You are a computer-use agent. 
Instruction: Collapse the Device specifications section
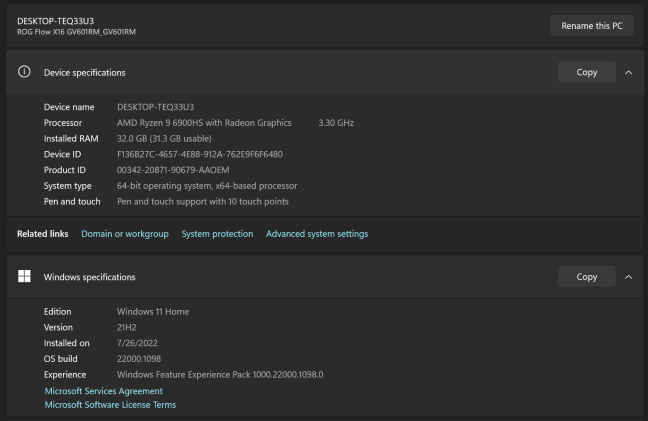(x=629, y=72)
